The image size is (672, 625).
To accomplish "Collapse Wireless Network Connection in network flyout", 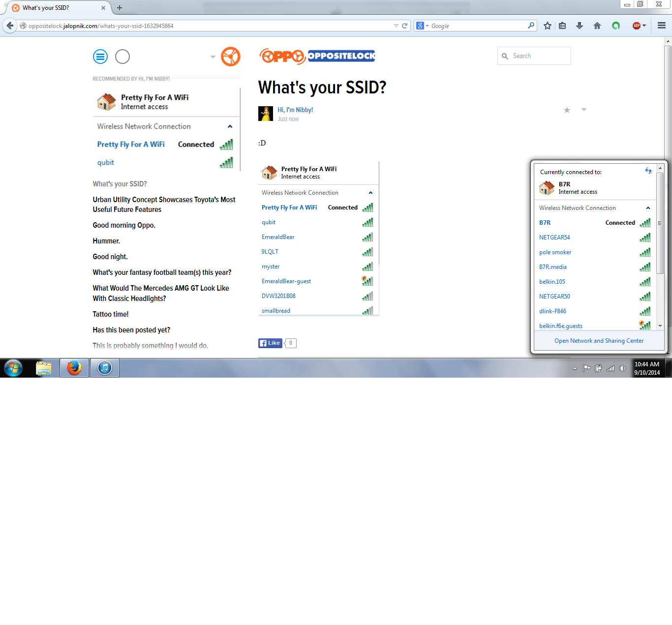I will point(648,208).
